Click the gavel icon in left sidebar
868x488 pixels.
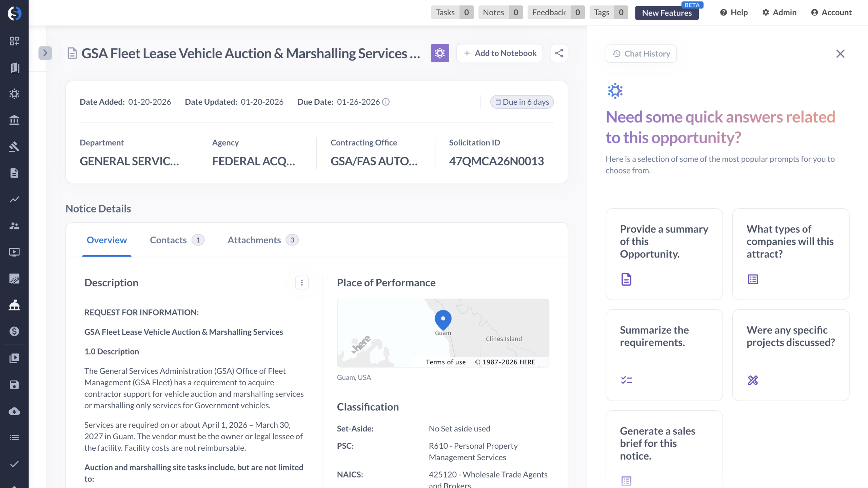click(14, 146)
